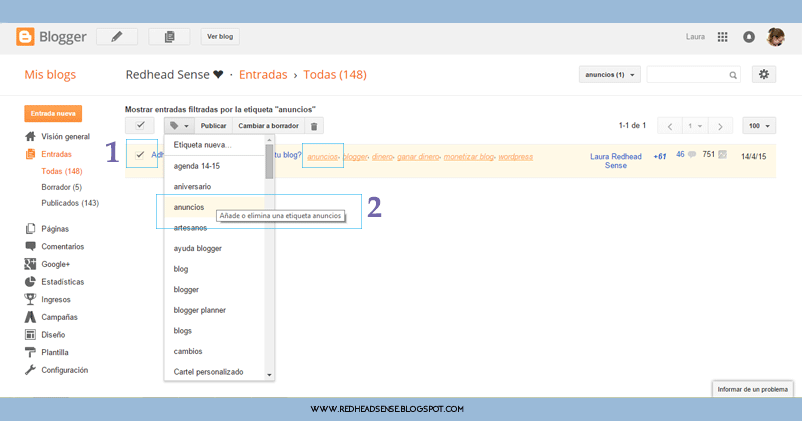The height and width of the screenshot is (421, 802).
Task: Click Informar de un problema
Action: point(752,389)
